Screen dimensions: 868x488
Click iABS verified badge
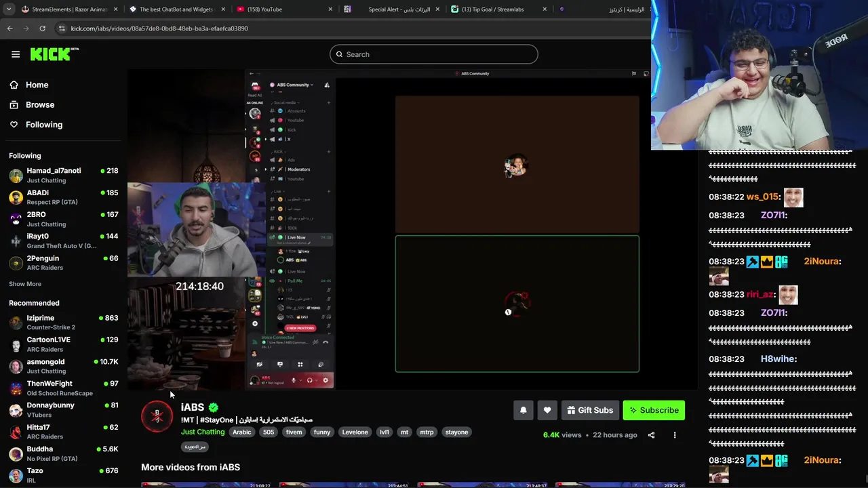pyautogui.click(x=214, y=407)
